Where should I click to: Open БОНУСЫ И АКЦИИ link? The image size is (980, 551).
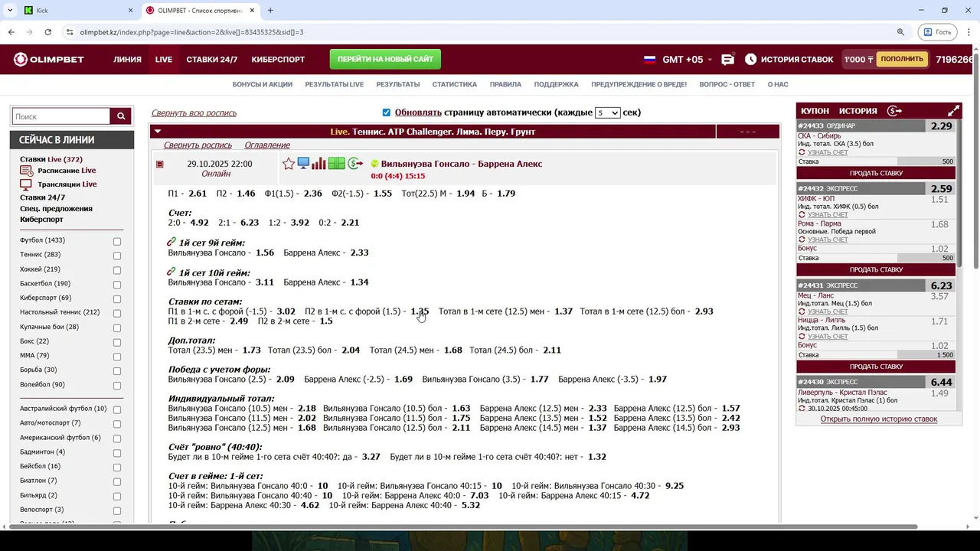tap(263, 84)
